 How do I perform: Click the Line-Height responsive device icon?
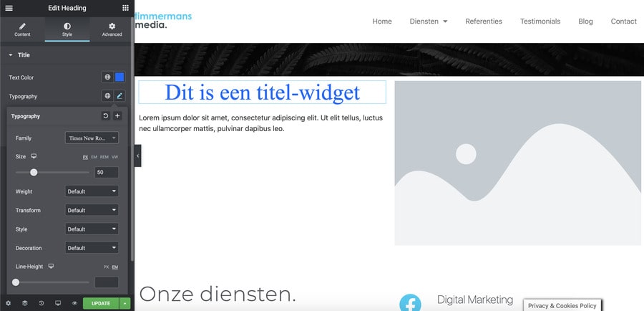click(51, 266)
